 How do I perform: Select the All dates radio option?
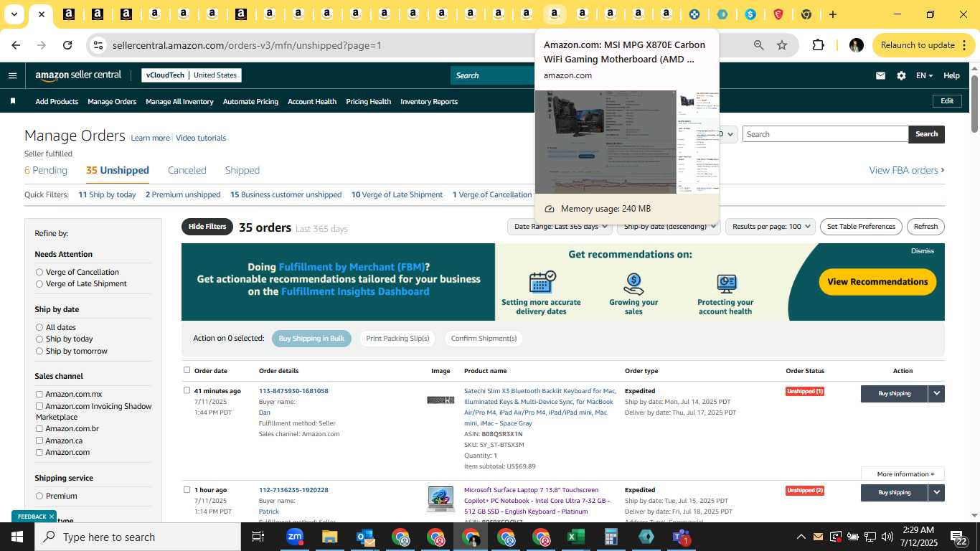point(39,327)
